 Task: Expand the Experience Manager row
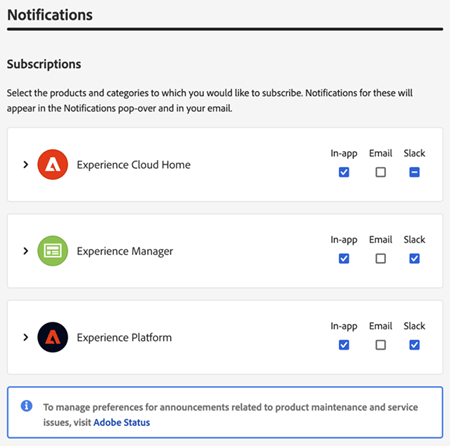26,251
